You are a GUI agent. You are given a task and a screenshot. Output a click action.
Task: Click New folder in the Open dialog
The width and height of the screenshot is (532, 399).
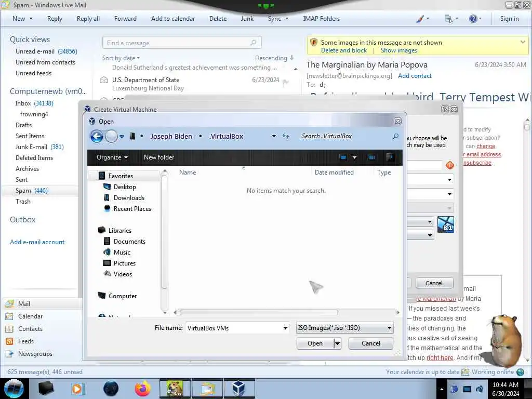159,157
